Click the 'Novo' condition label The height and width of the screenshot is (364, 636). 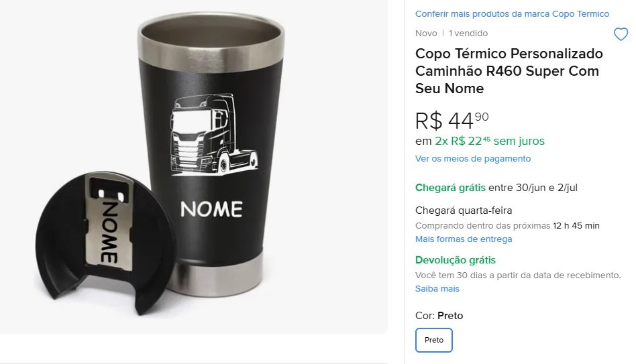click(426, 34)
